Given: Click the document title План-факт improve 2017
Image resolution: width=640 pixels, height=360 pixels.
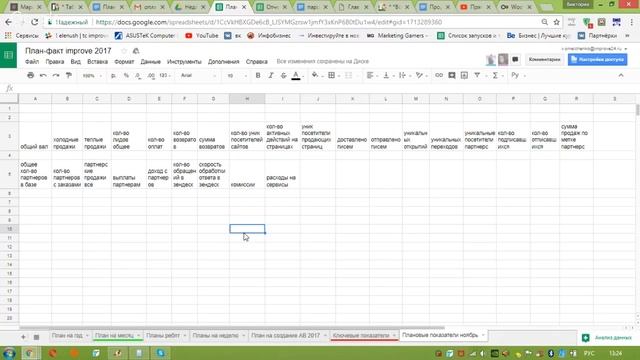Looking at the screenshot, I should tap(68, 51).
